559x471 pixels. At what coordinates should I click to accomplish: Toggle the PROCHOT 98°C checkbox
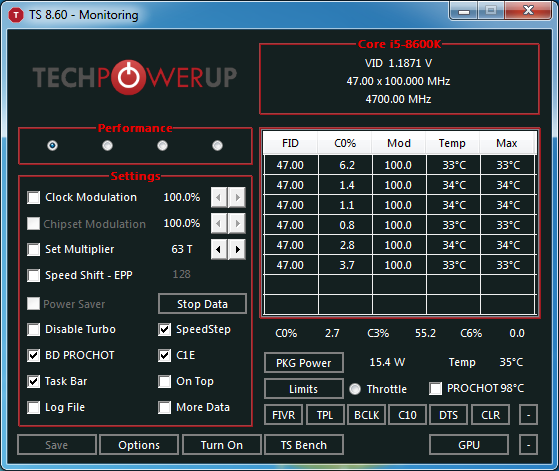pyautogui.click(x=435, y=388)
